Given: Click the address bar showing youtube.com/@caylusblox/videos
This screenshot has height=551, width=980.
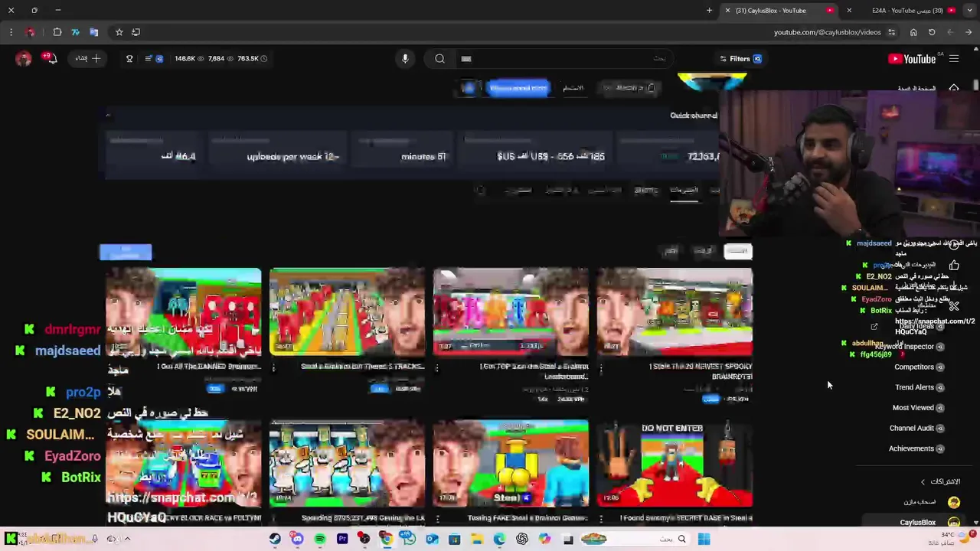Looking at the screenshot, I should click(827, 32).
